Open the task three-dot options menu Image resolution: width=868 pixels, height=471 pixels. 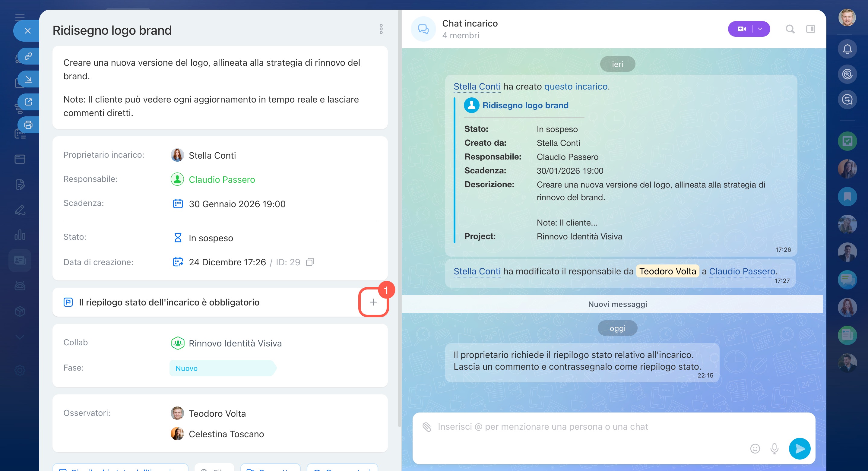click(381, 29)
